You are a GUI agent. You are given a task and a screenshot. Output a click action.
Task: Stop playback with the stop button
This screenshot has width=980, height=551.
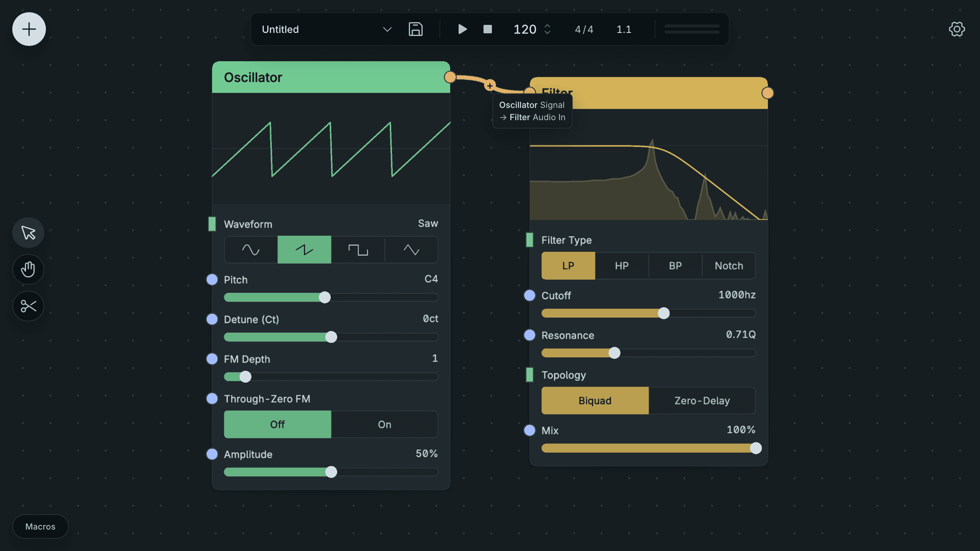(487, 29)
